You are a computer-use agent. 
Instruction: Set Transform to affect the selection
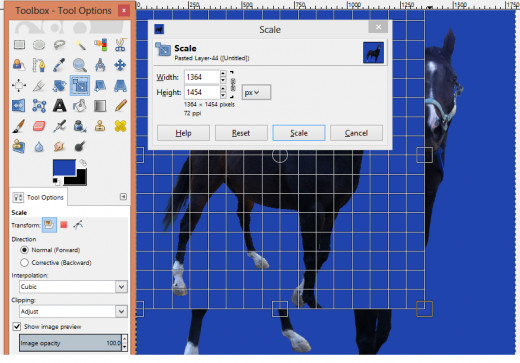(64, 225)
